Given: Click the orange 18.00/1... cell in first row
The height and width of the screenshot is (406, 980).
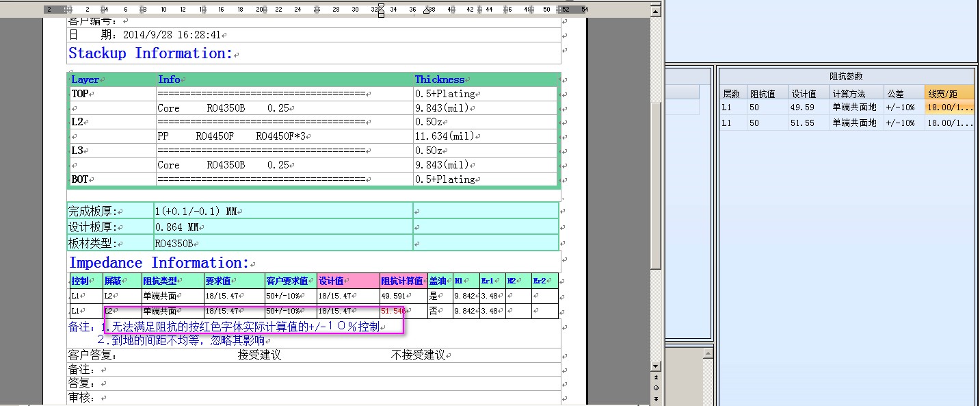Looking at the screenshot, I should (949, 107).
